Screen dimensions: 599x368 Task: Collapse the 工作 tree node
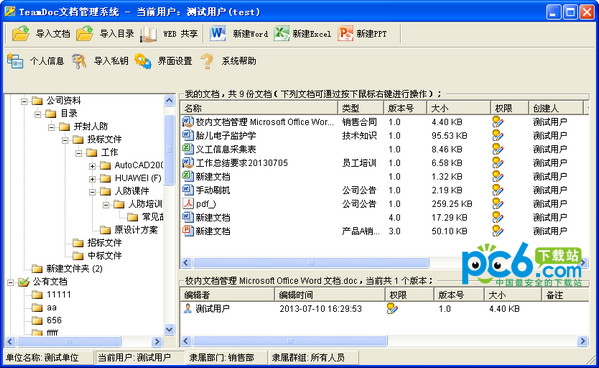click(79, 153)
